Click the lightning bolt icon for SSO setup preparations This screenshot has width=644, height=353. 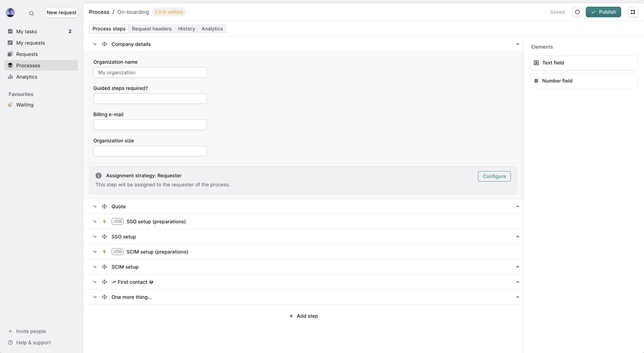pos(104,221)
